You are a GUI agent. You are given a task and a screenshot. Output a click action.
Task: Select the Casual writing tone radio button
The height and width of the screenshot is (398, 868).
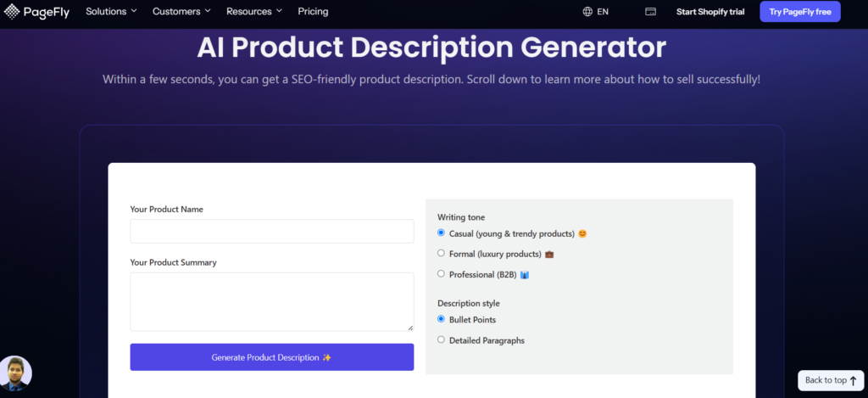(441, 233)
